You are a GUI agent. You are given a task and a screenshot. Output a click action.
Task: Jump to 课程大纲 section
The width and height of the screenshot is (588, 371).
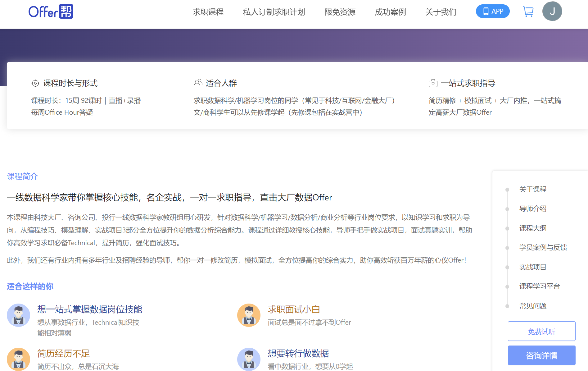(x=533, y=228)
